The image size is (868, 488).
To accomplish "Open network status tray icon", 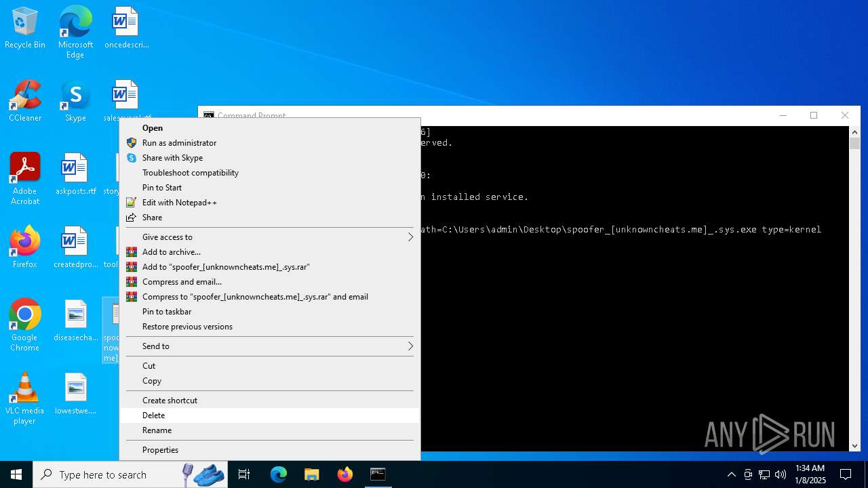I will pos(764,474).
